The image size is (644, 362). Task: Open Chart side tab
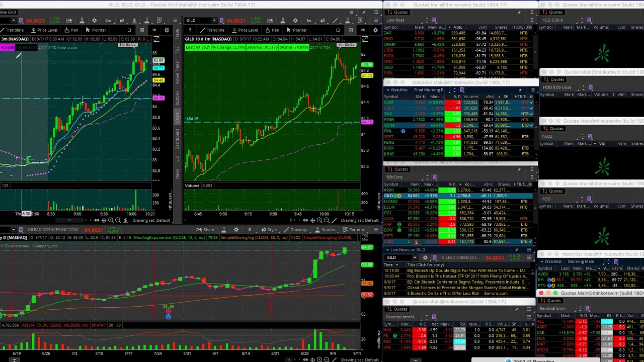click(x=177, y=118)
